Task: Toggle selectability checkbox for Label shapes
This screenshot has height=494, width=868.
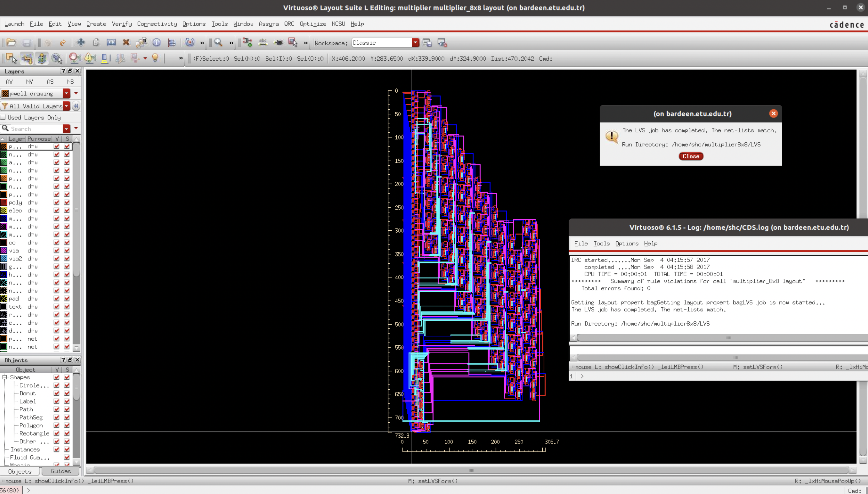Action: click(x=67, y=401)
